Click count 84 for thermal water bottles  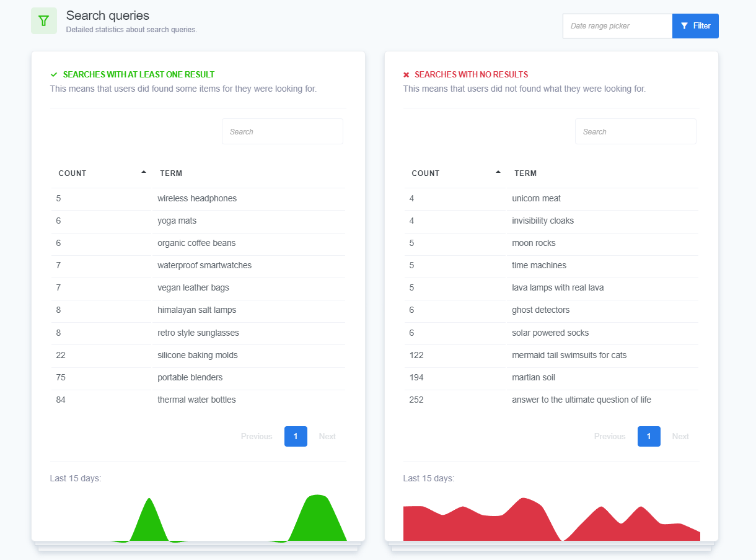[x=61, y=400]
